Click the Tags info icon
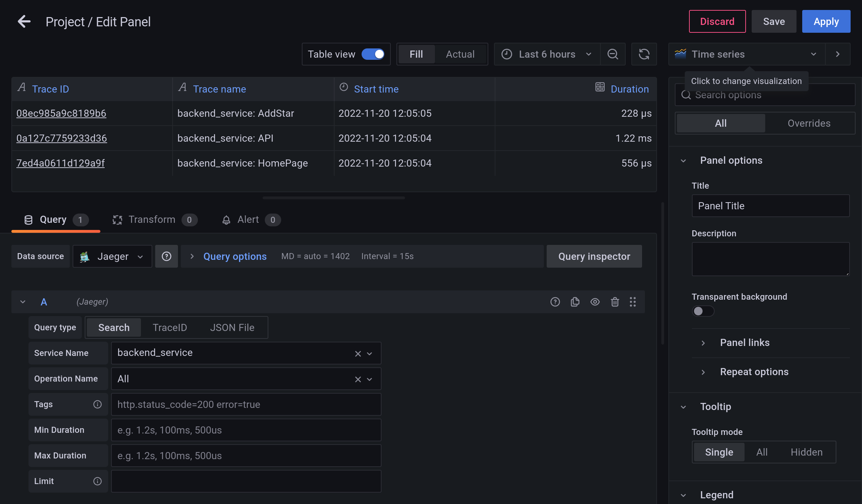Image resolution: width=862 pixels, height=504 pixels. (x=97, y=404)
